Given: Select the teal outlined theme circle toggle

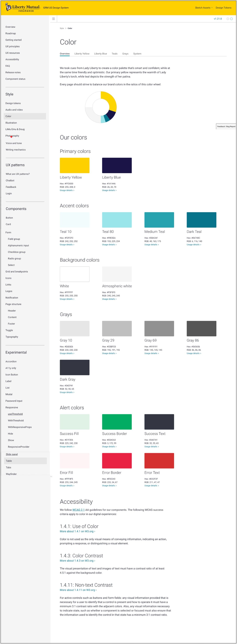Looking at the screenshot, I should (231, 19).
